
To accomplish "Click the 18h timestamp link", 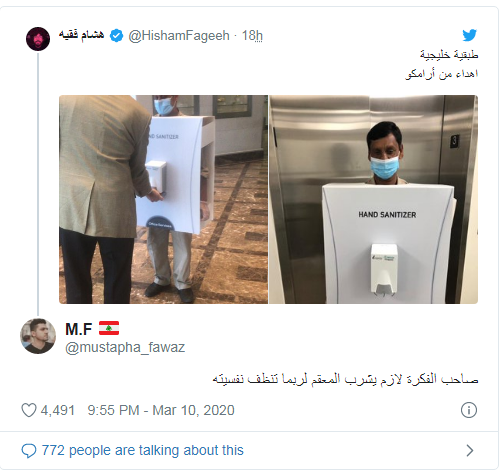I will 252,35.
